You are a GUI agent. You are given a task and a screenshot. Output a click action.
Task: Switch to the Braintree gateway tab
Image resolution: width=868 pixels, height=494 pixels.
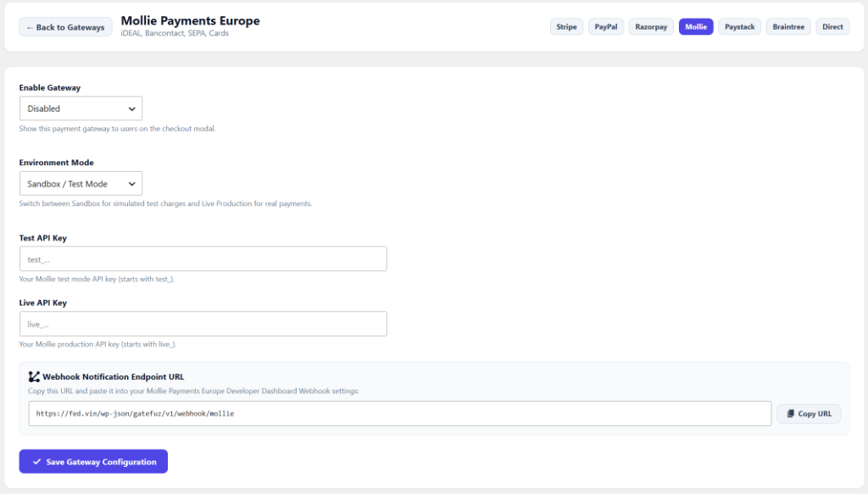coord(788,26)
